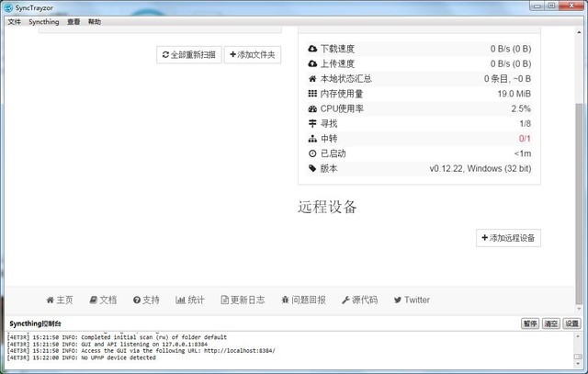Screen dimensions: 588x374
Task: Open the 文档 footer link
Action: point(103,300)
